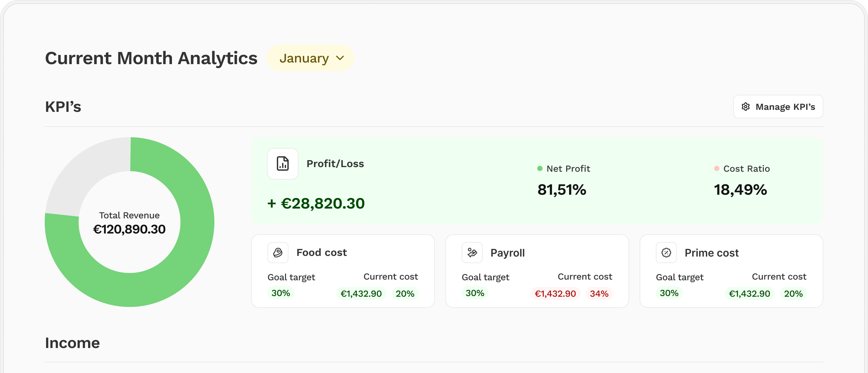The width and height of the screenshot is (868, 373).
Task: Click the Profit/Loss document icon
Action: point(283,164)
